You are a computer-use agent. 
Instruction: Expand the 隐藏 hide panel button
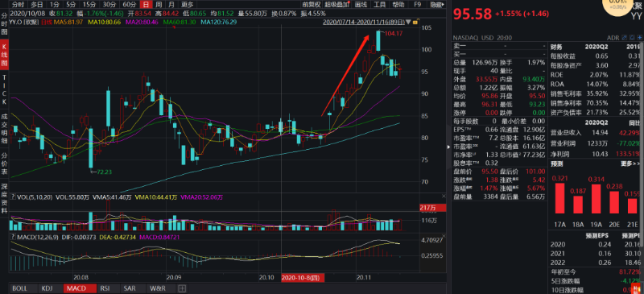pos(436,5)
